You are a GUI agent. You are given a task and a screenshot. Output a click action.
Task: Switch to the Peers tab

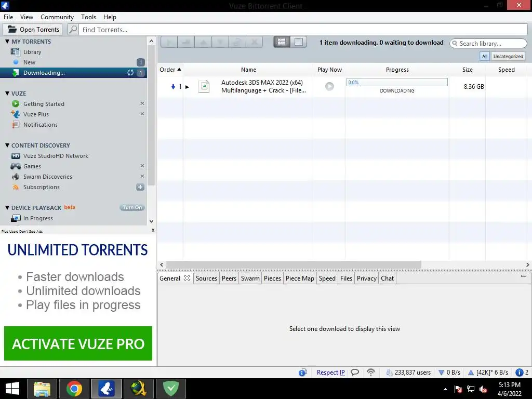(229, 278)
